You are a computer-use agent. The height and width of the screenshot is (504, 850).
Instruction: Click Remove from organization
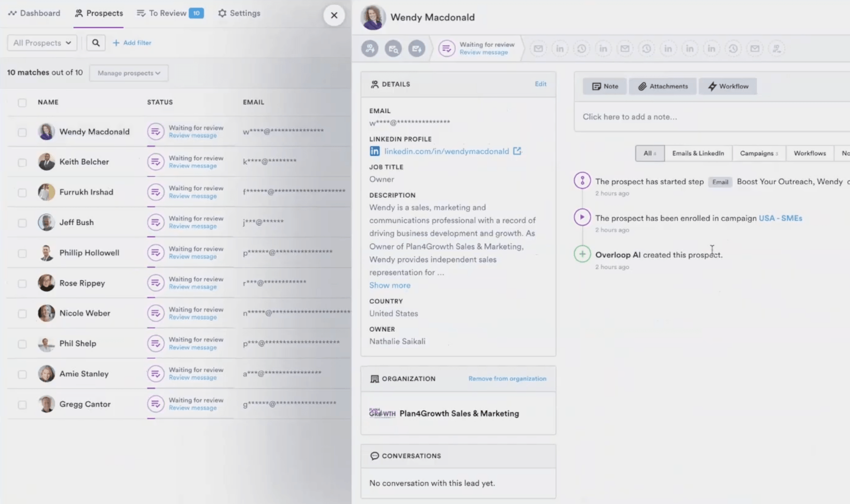[507, 379]
